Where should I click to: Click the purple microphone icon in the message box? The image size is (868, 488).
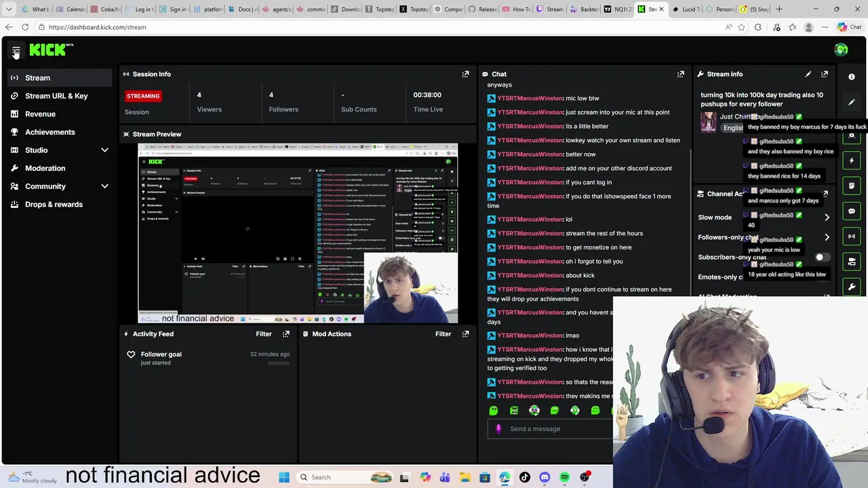(x=498, y=428)
